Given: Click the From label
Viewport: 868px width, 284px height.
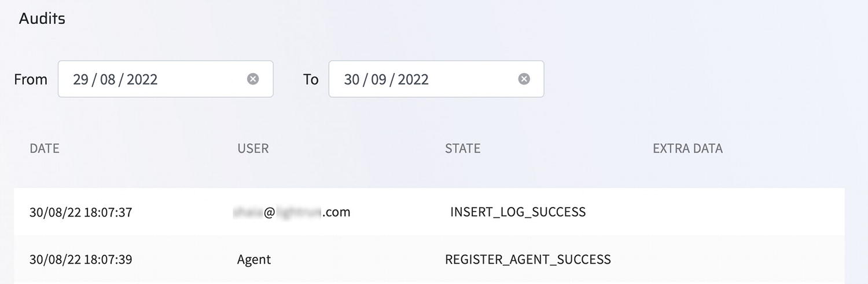Looking at the screenshot, I should click(31, 79).
